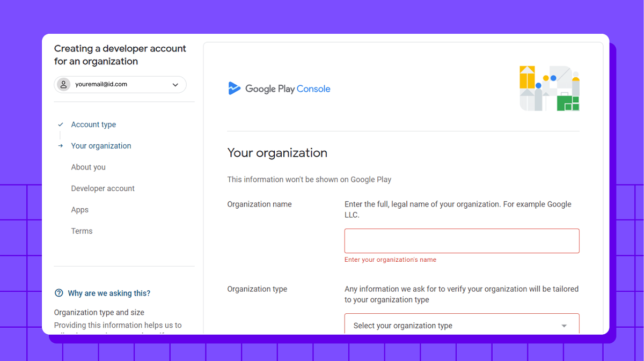Open the Apps step

pyautogui.click(x=79, y=210)
